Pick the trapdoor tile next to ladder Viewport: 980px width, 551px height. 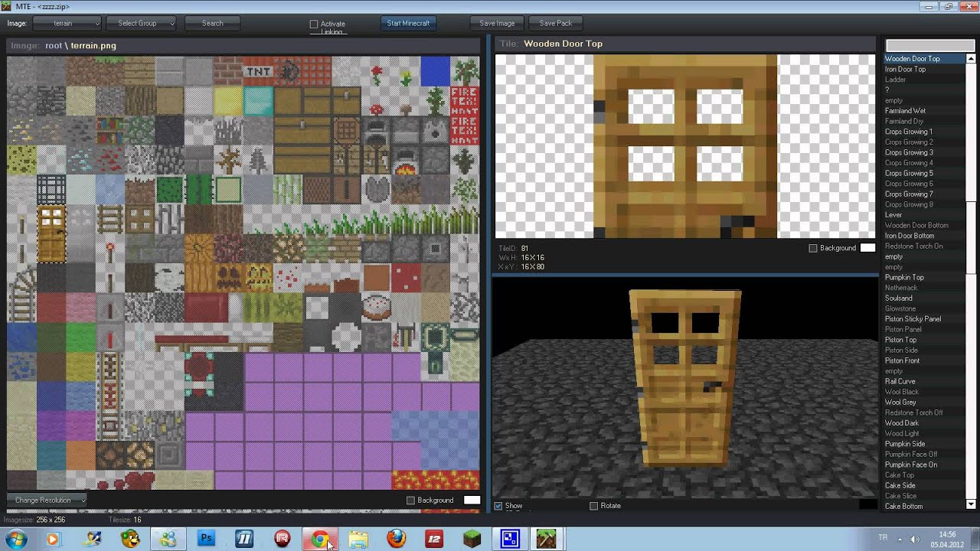point(139,219)
